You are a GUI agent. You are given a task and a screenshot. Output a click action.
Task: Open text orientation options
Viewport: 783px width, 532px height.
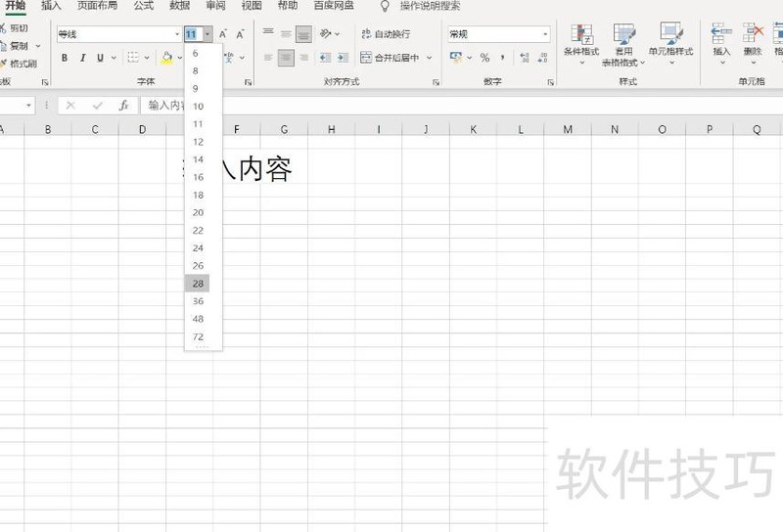click(330, 33)
